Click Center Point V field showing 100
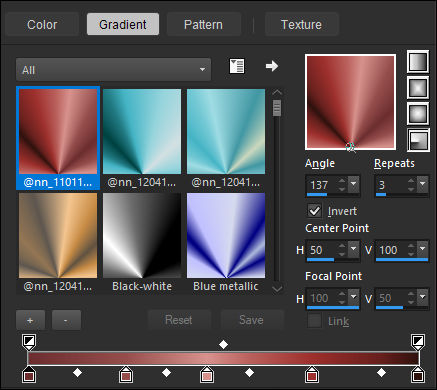 coord(390,250)
